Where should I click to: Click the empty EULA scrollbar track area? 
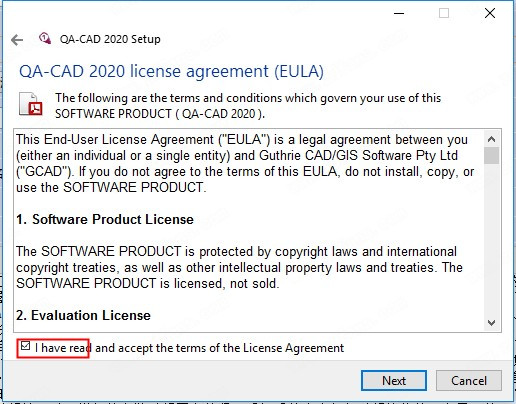[x=491, y=239]
